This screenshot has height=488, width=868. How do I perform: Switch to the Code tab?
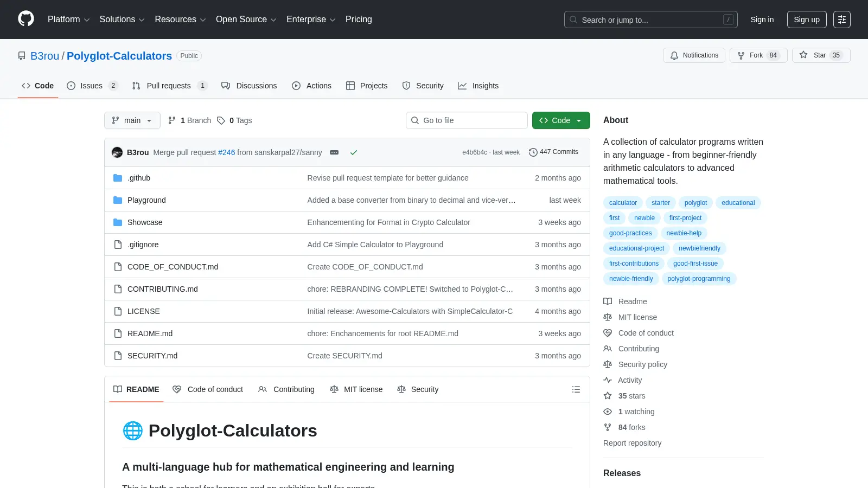(x=37, y=86)
